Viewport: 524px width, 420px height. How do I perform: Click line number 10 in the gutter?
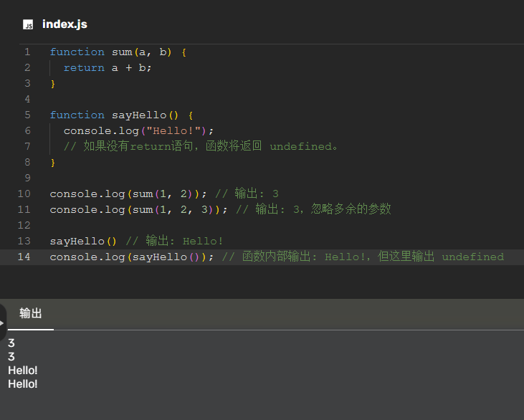[24, 194]
